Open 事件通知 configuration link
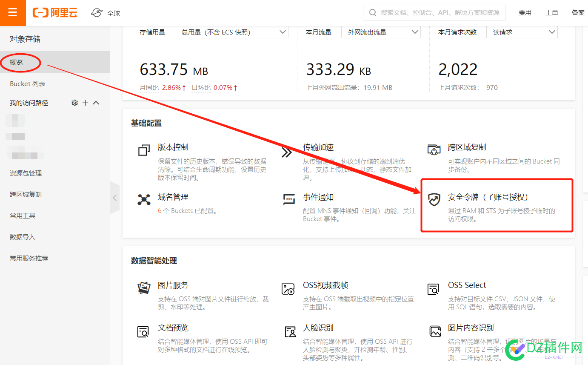The image size is (588, 365). coord(318,197)
